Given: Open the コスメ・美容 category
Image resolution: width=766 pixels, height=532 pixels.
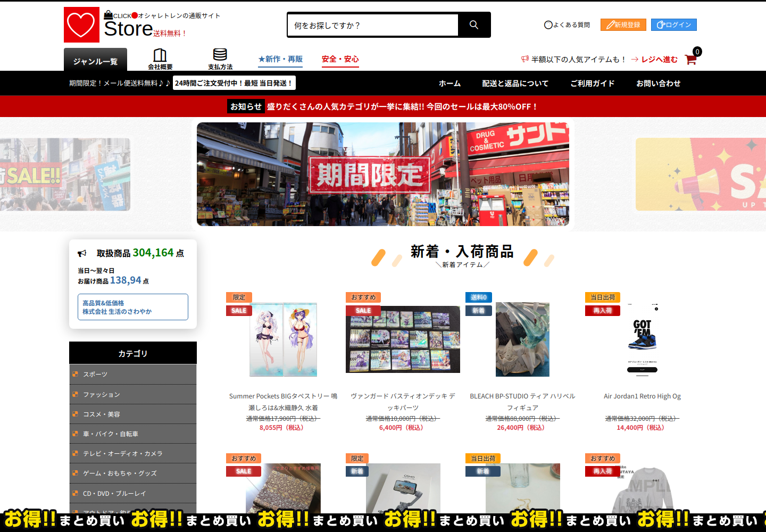Looking at the screenshot, I should click(133, 414).
